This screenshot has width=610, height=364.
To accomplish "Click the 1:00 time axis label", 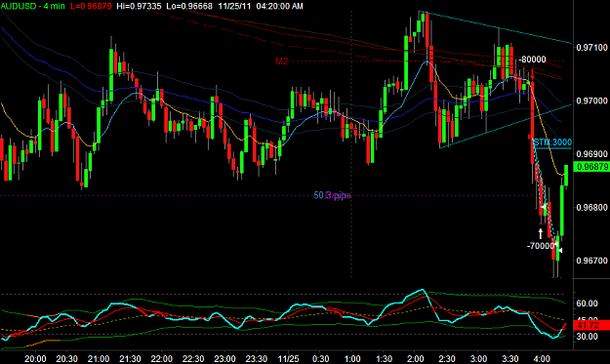I will [352, 358].
